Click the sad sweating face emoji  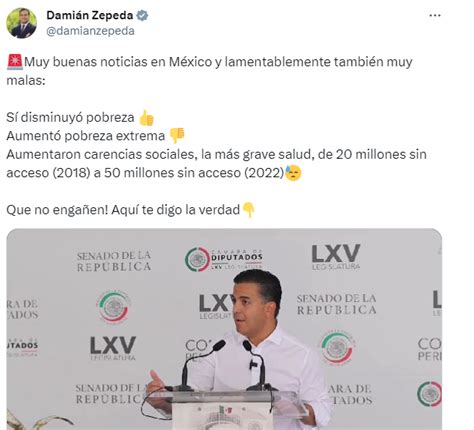point(293,173)
